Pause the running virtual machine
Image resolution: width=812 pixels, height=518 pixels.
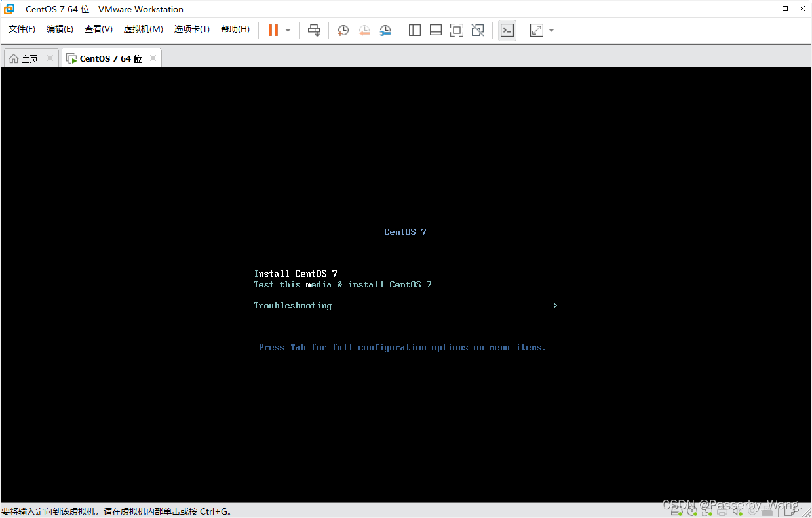(x=273, y=30)
